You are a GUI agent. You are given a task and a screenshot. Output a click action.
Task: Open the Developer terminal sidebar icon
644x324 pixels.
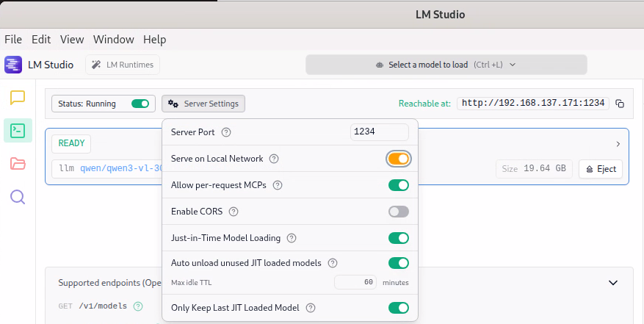pyautogui.click(x=18, y=131)
